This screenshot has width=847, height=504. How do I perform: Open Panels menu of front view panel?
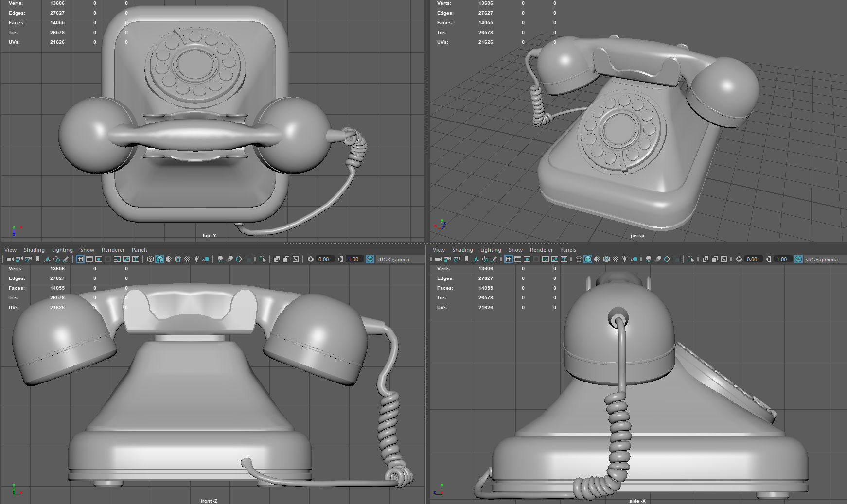(x=140, y=250)
